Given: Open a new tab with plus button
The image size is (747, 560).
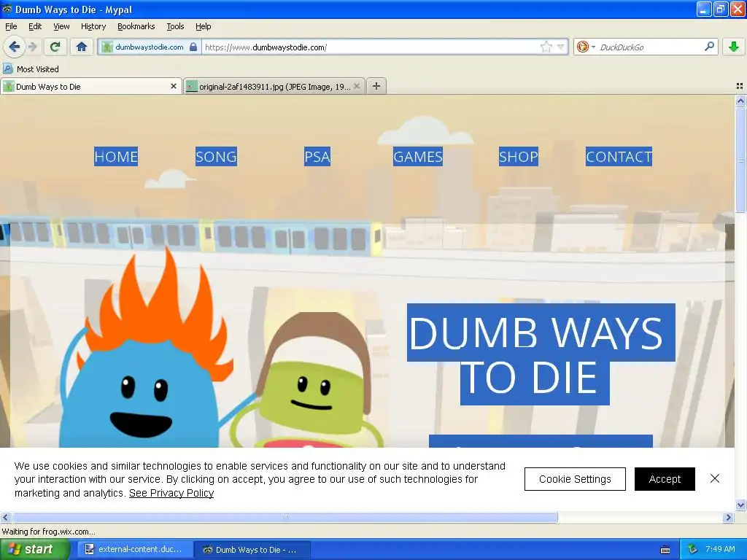Looking at the screenshot, I should [x=376, y=86].
